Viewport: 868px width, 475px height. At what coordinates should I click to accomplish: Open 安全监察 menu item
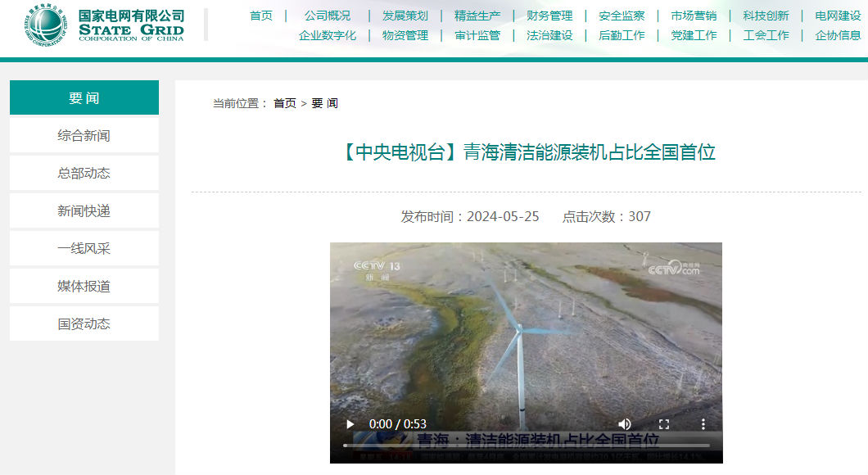622,16
